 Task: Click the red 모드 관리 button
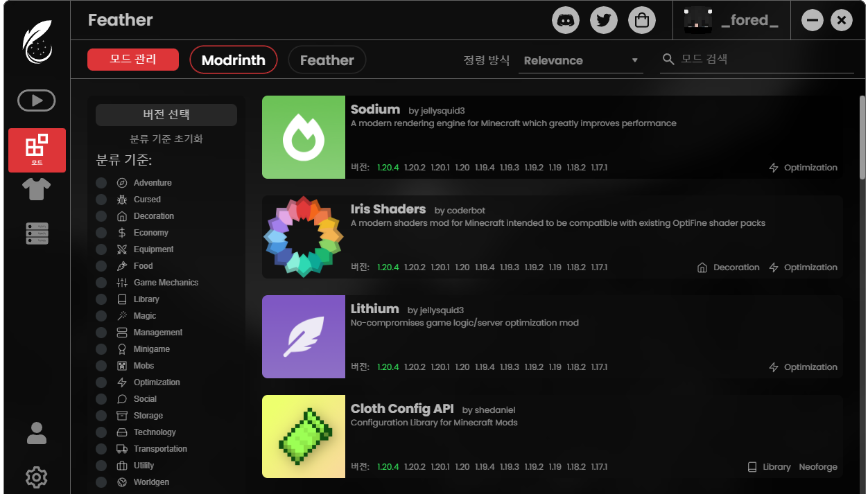(x=133, y=60)
